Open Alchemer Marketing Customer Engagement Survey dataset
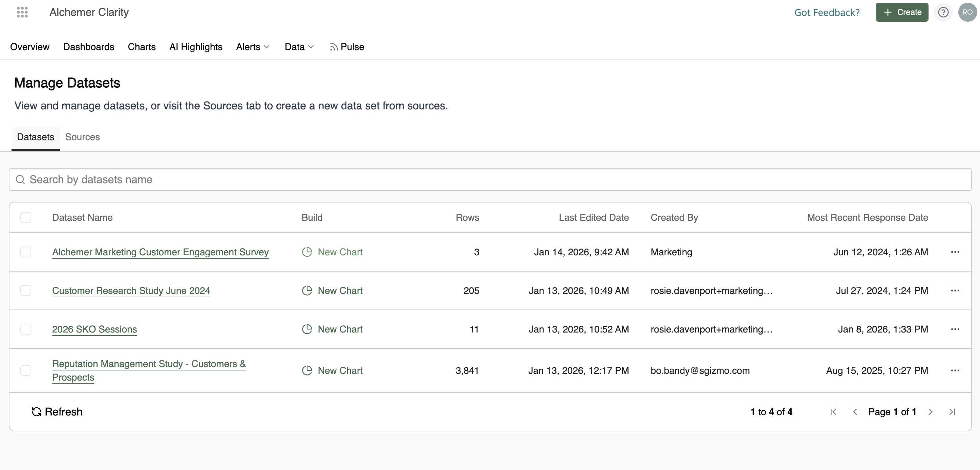This screenshot has height=470, width=980. [160, 252]
